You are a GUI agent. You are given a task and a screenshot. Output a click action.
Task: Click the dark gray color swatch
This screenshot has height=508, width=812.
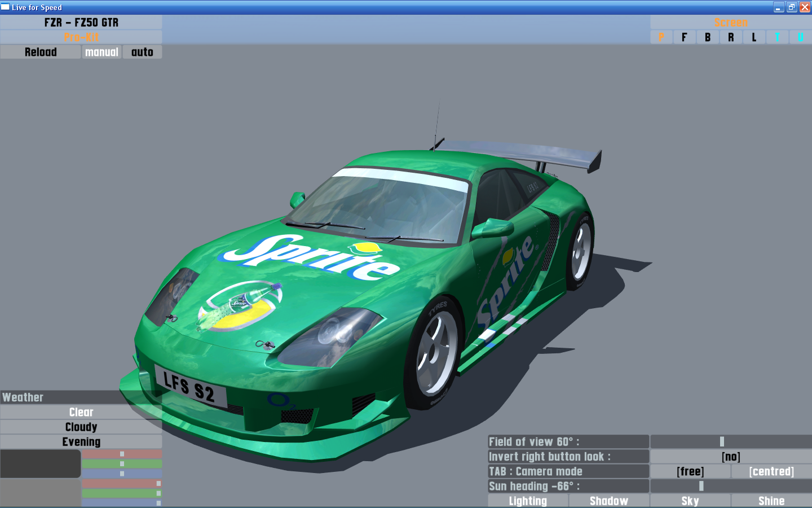(41, 463)
